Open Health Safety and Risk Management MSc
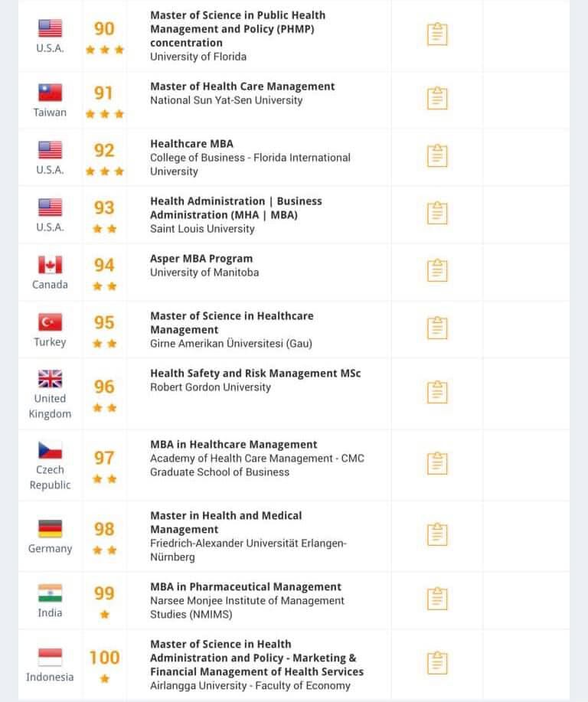Image resolution: width=588 pixels, height=702 pixels. pyautogui.click(x=255, y=374)
